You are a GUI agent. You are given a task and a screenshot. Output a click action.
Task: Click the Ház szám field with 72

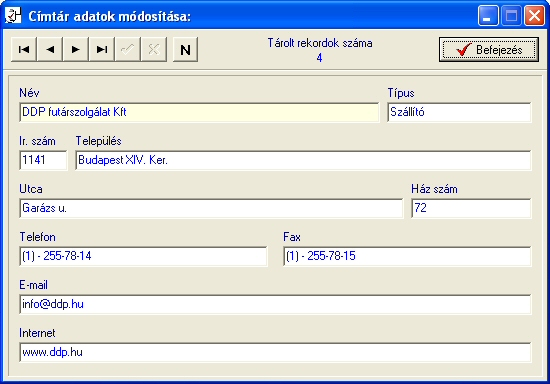pos(471,208)
